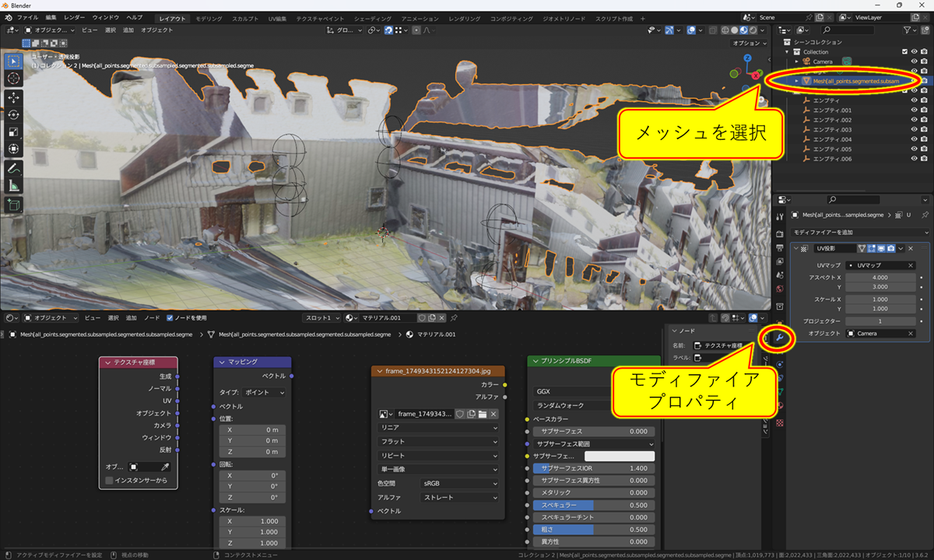934x560 pixels.
Task: Open the world properties globe tab
Action: [x=780, y=289]
